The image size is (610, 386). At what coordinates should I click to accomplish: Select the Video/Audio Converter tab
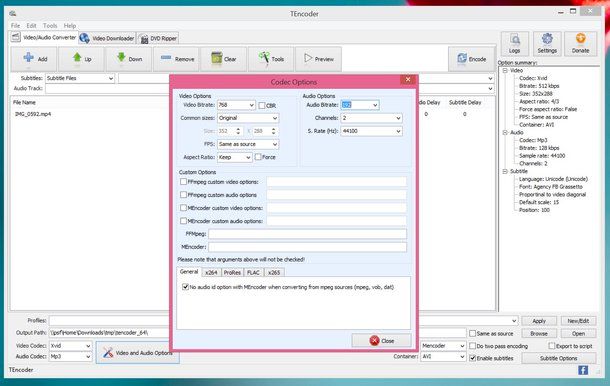[x=44, y=37]
